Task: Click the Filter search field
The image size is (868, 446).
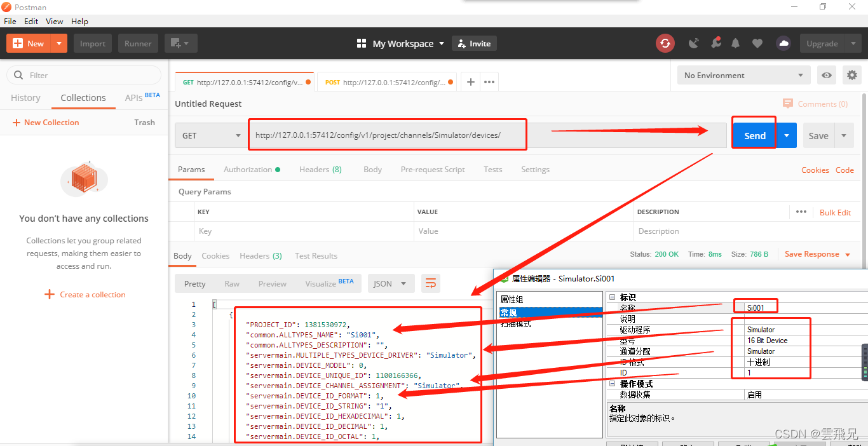Action: pos(84,75)
